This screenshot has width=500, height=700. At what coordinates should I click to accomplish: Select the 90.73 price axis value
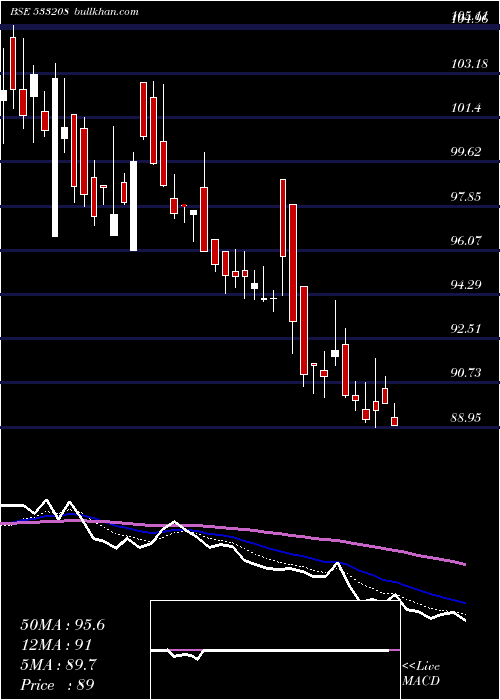(x=466, y=373)
